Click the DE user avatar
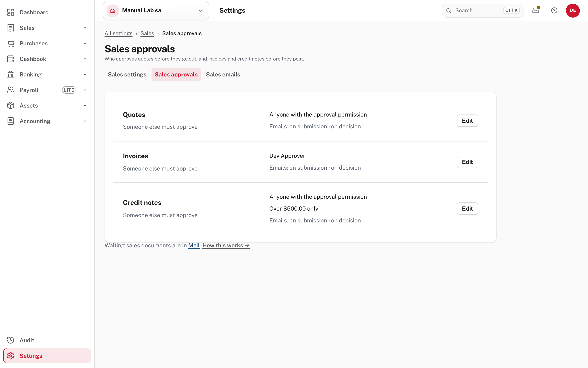This screenshot has height=368, width=588. coord(573,10)
